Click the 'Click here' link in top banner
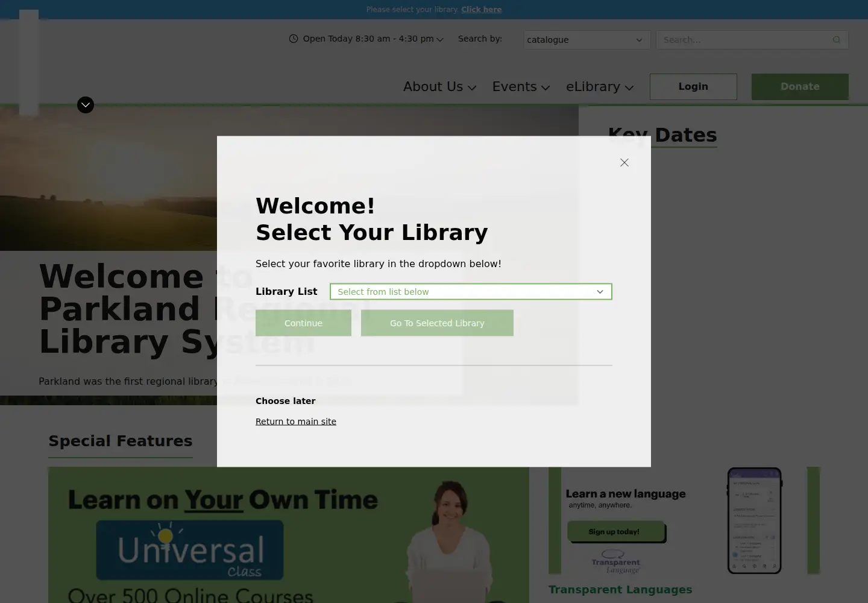The height and width of the screenshot is (603, 868). [482, 10]
